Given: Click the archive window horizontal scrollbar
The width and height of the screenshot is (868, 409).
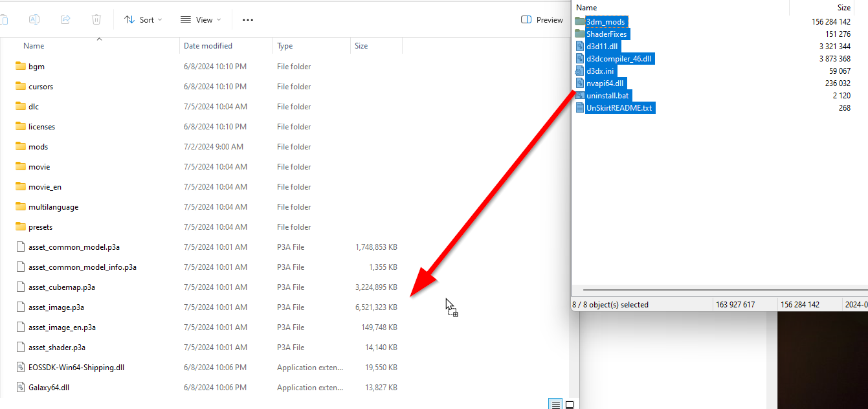Looking at the screenshot, I should (x=725, y=290).
